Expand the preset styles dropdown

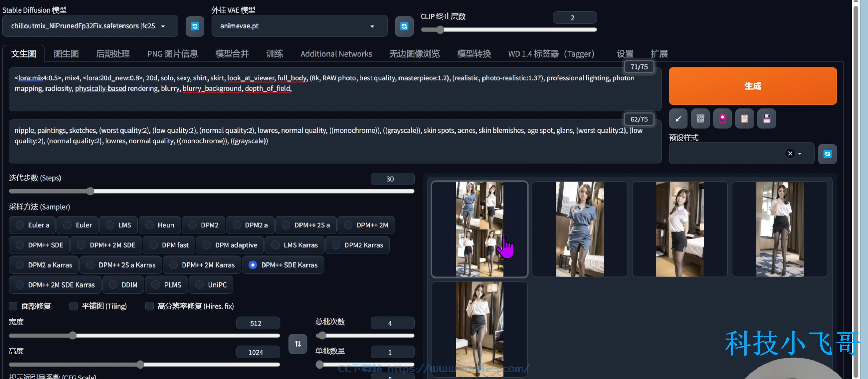pos(800,153)
